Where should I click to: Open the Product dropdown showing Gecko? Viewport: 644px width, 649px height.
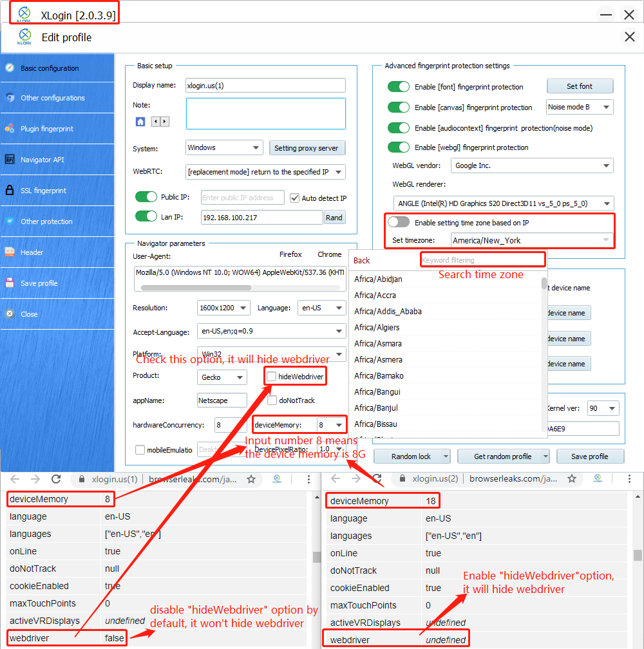pos(222,377)
